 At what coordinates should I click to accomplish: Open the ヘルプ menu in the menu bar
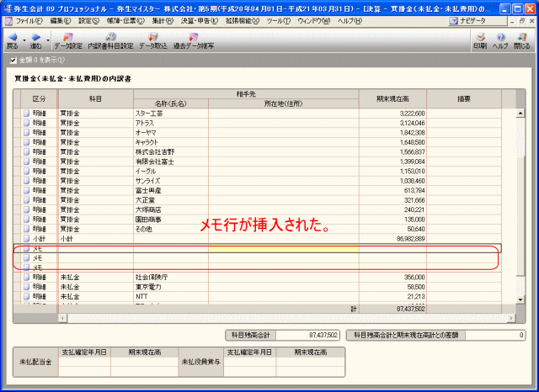(350, 21)
